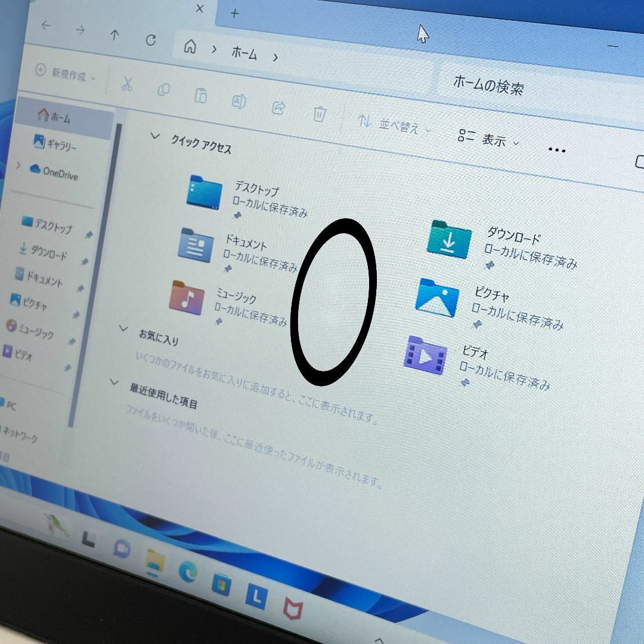
Task: Refresh the ホーム view
Action: tap(151, 40)
